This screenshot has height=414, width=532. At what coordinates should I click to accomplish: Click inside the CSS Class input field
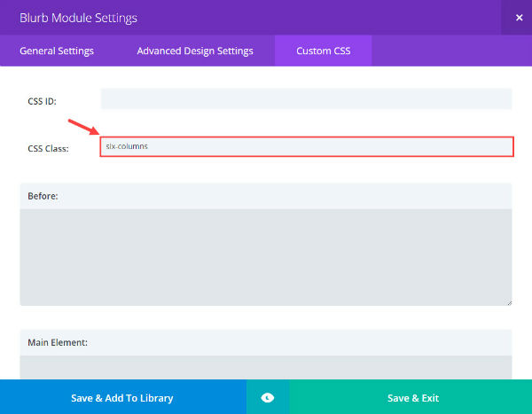pos(307,146)
